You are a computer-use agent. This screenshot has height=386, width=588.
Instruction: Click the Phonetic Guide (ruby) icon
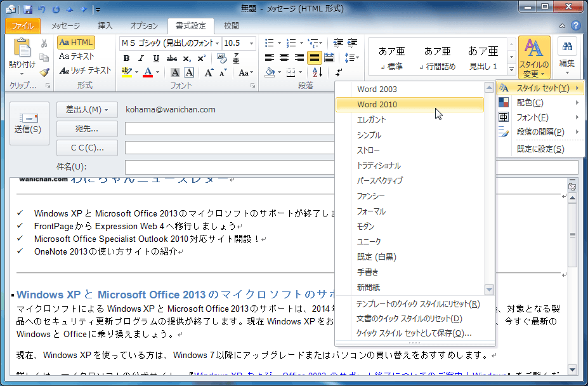tap(236, 58)
